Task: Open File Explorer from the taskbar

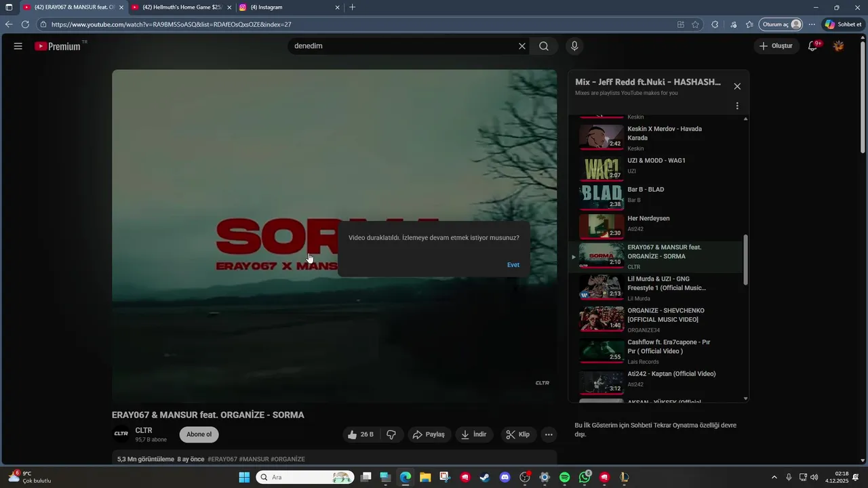Action: [425, 477]
